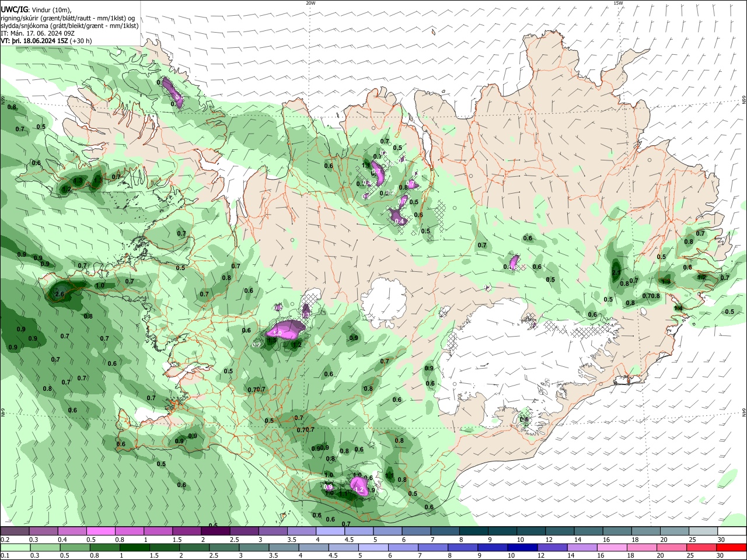Click the upper legend swatch labeled 1.5

click(187, 531)
